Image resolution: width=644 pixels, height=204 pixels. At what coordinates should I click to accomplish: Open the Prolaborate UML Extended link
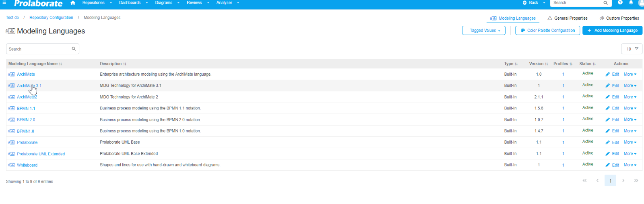[41, 154]
